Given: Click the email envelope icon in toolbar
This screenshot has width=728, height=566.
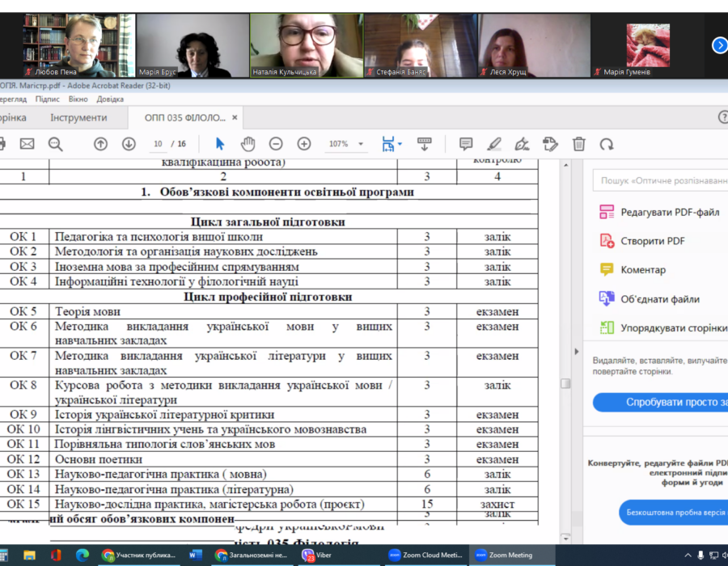Looking at the screenshot, I should [27, 144].
